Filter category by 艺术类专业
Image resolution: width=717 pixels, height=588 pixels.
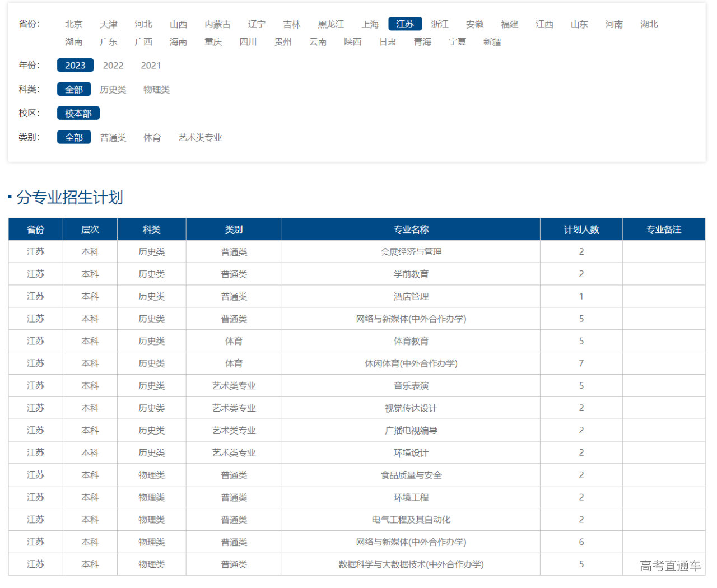click(200, 138)
